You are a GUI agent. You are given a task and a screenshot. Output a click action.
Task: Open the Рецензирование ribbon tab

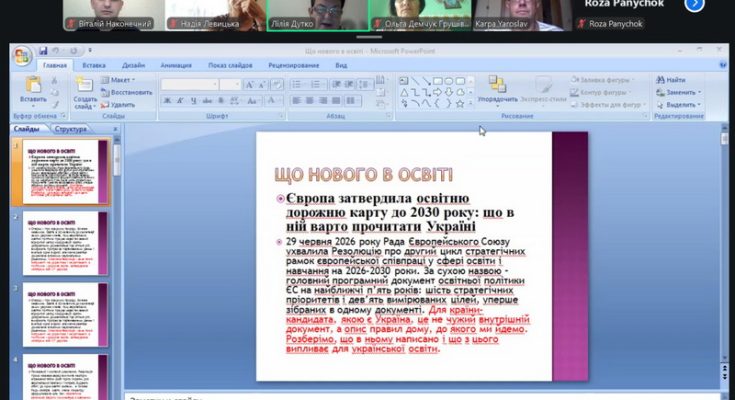click(x=293, y=66)
